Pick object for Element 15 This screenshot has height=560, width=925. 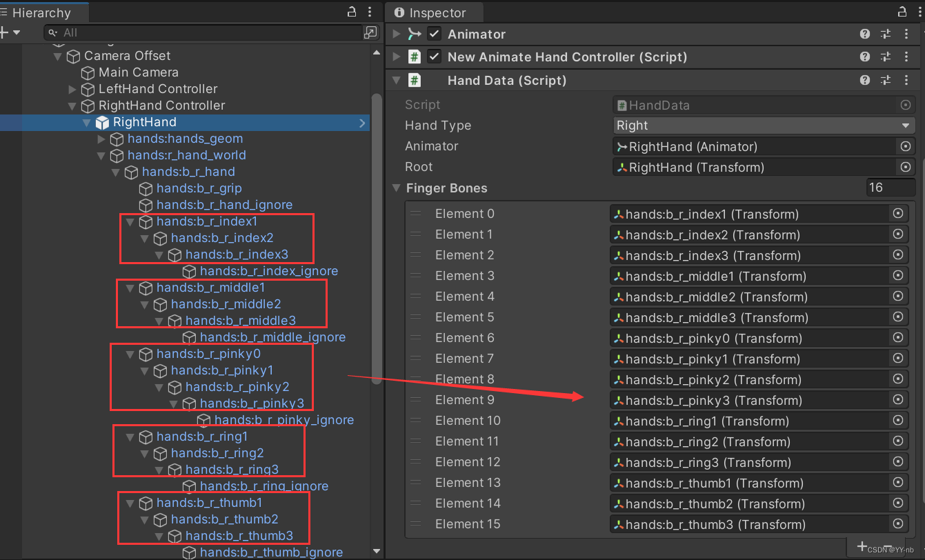(898, 524)
